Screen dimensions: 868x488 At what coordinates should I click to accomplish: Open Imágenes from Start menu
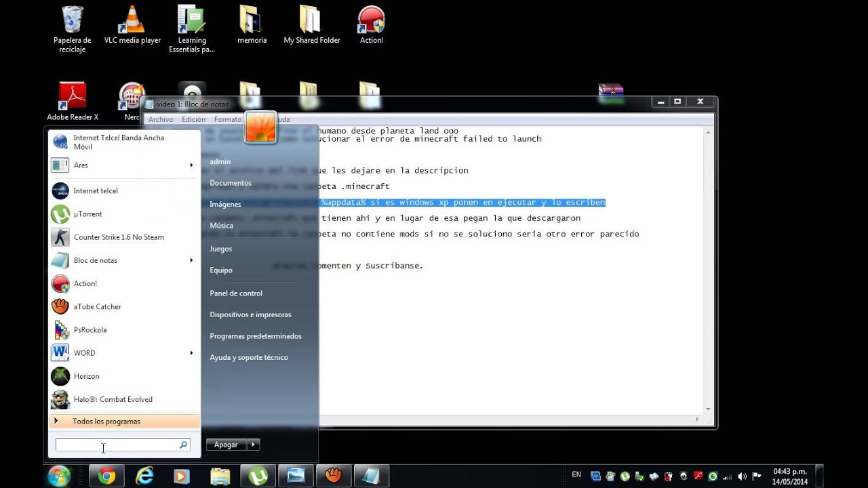tap(225, 204)
